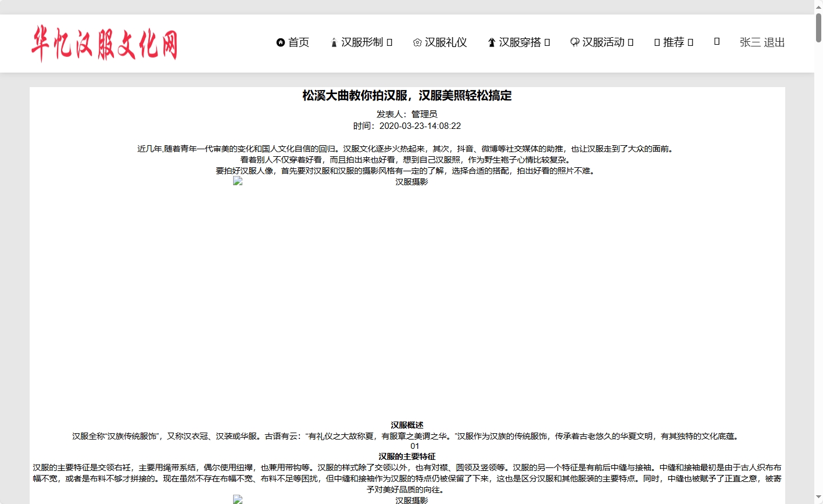Click the 华忆汉服文化网 site logo
823x504 pixels.
point(106,43)
